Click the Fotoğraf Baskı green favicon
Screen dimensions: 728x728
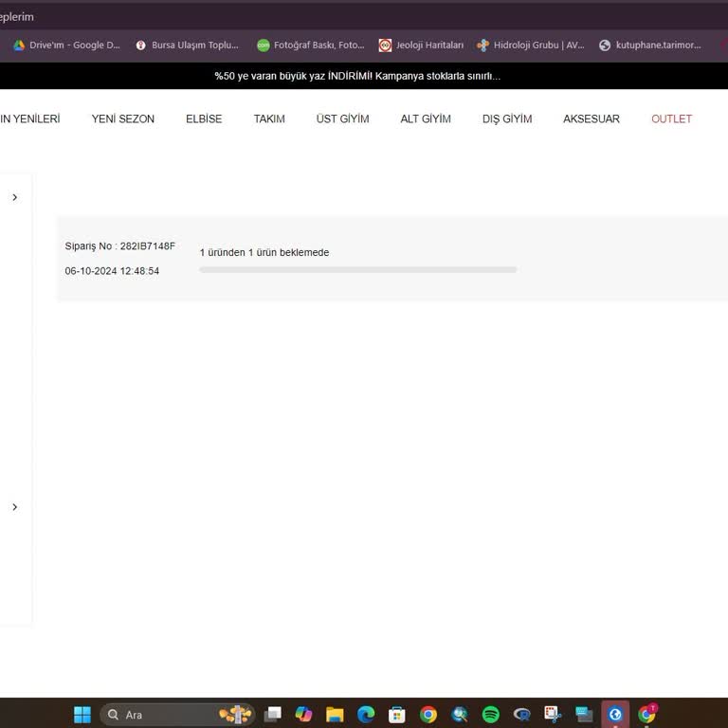click(x=264, y=45)
